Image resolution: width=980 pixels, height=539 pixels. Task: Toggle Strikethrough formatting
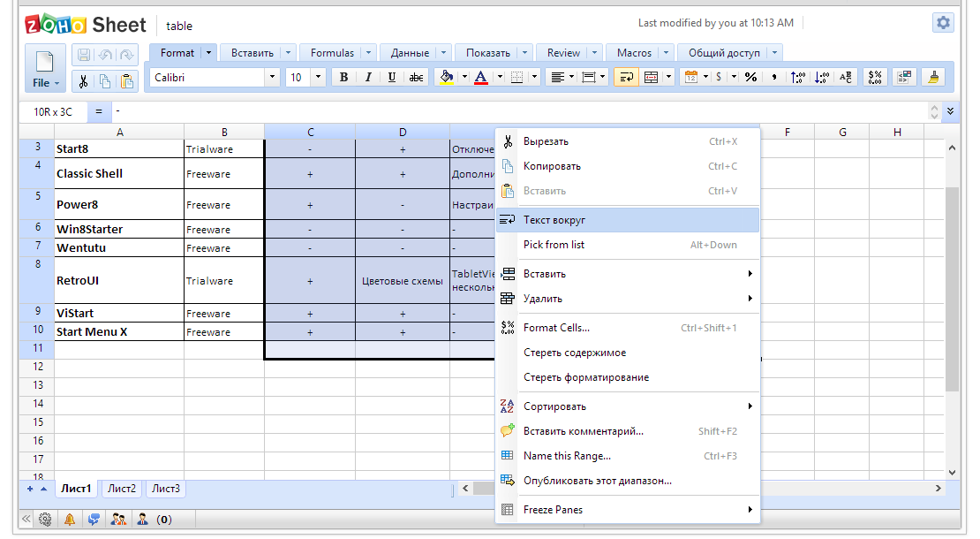coord(416,77)
